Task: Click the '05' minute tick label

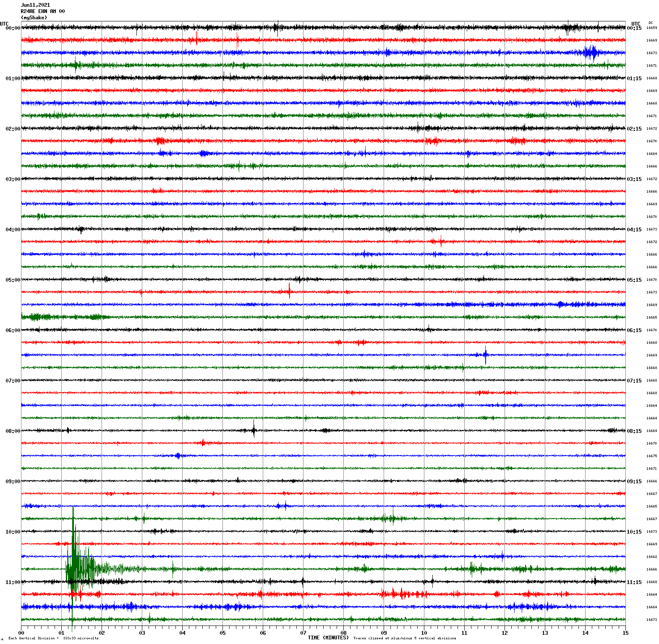Action: (x=222, y=633)
